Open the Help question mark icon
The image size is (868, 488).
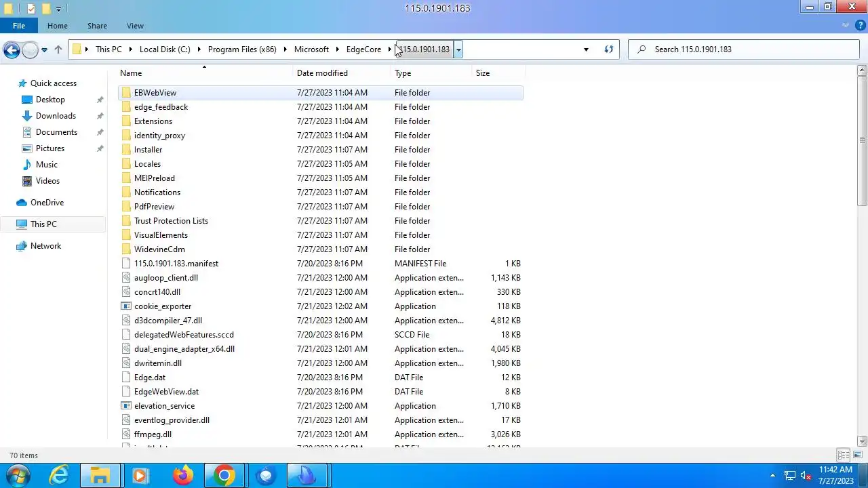coord(860,26)
